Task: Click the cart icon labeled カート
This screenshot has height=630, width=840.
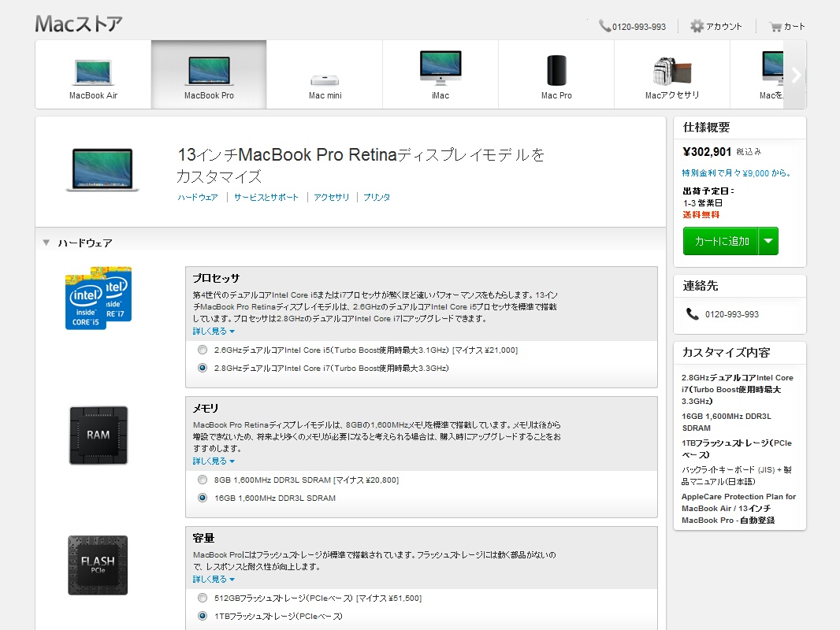Action: (775, 26)
